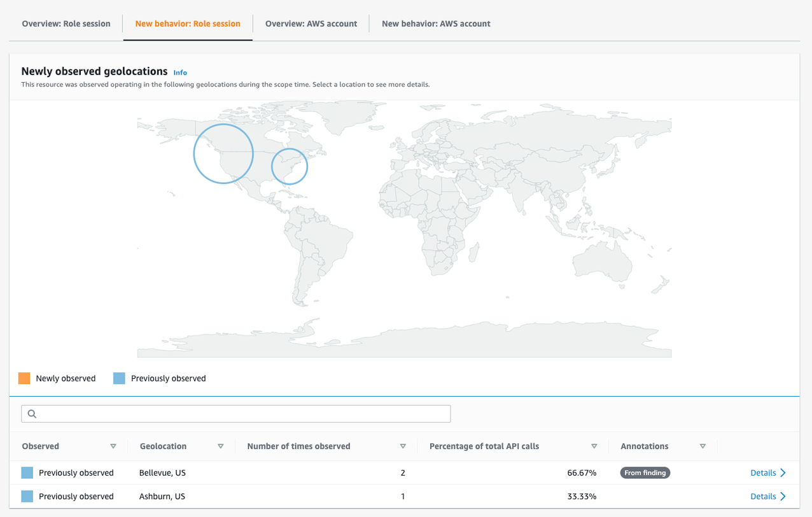812x517 pixels.
Task: Open Details link for Bellevue, US
Action: 763,472
